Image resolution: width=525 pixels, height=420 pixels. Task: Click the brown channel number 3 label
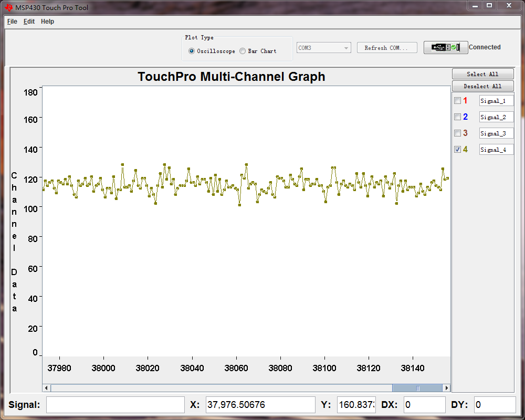point(465,133)
